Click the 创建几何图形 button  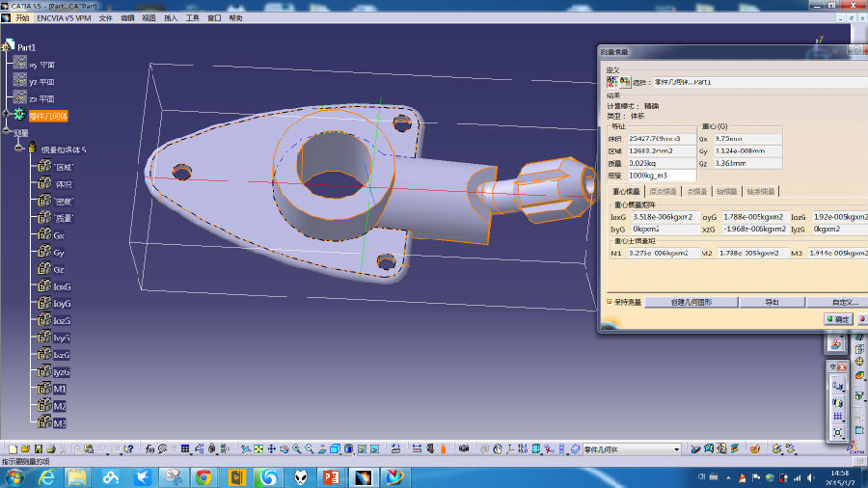(691, 302)
